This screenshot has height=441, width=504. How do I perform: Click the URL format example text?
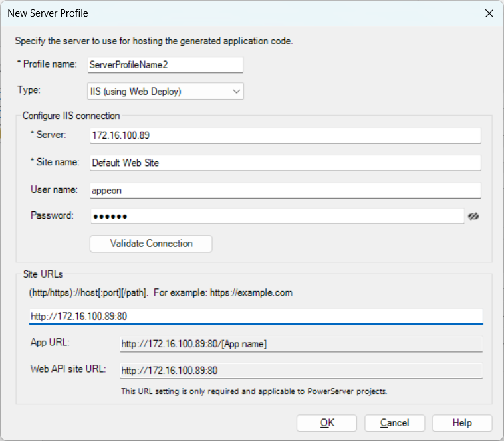[160, 292]
